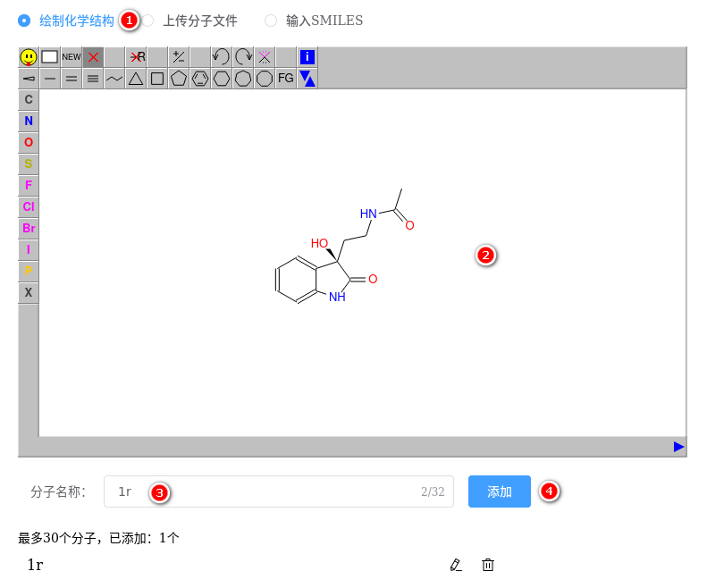Click the NEW molecule tool
Image resolution: width=707 pixels, height=588 pixels.
click(72, 57)
